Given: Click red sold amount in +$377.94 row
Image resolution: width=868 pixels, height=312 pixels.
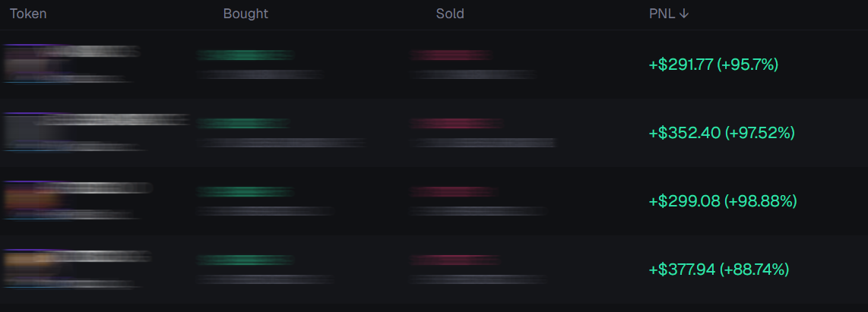Looking at the screenshot, I should [455, 260].
